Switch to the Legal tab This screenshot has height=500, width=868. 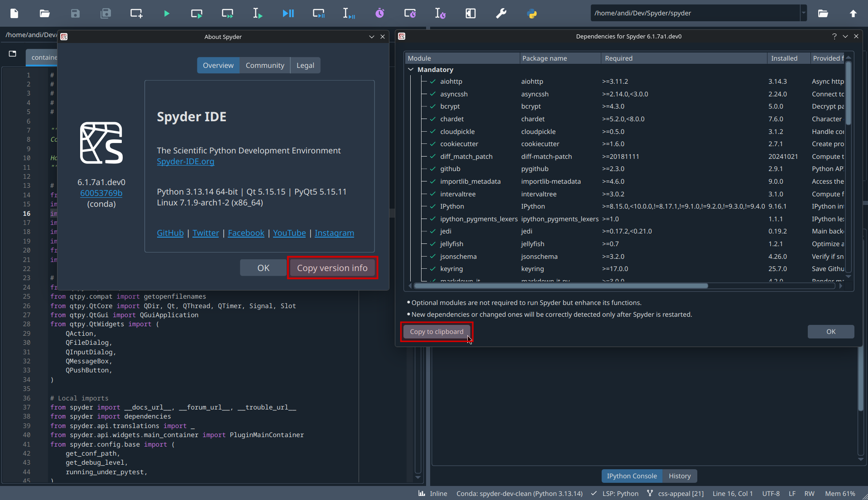pos(305,65)
